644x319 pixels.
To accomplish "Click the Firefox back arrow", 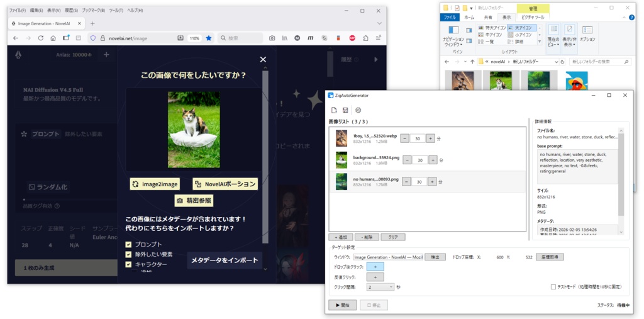I will point(16,38).
